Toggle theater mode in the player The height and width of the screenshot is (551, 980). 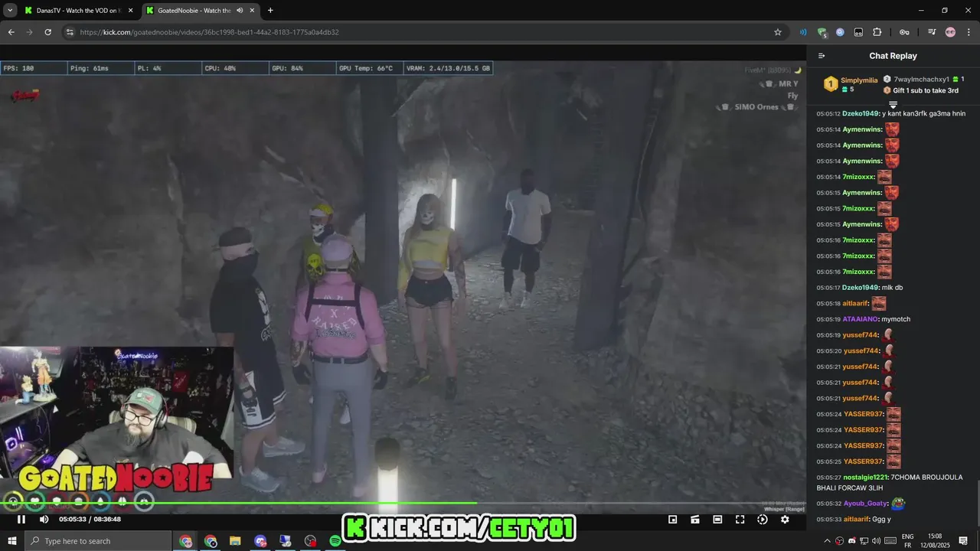coord(717,519)
